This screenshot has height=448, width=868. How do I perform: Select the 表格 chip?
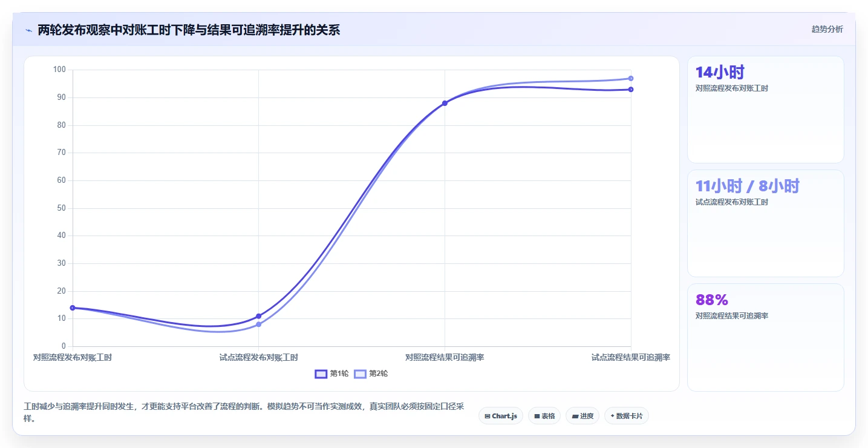click(x=544, y=416)
